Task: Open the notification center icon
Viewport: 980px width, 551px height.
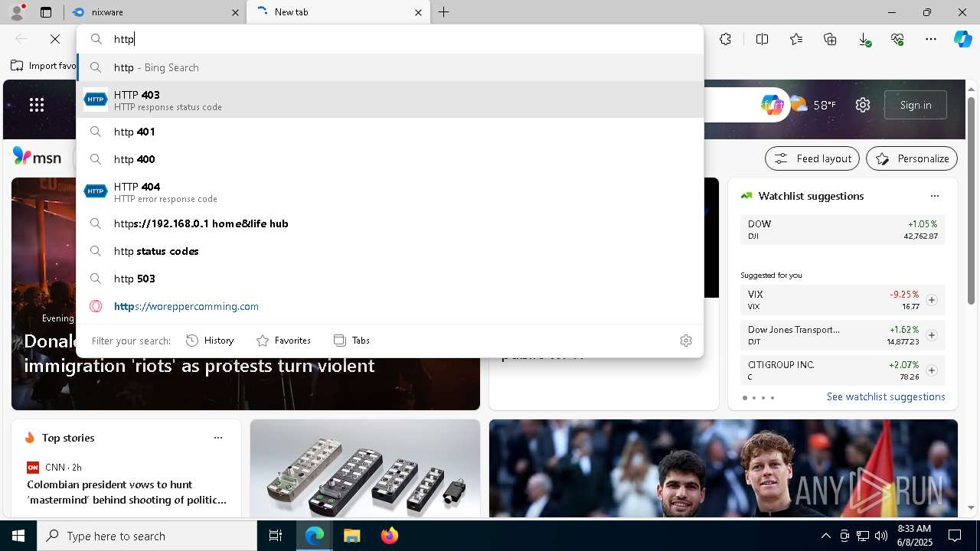Action: (955, 536)
